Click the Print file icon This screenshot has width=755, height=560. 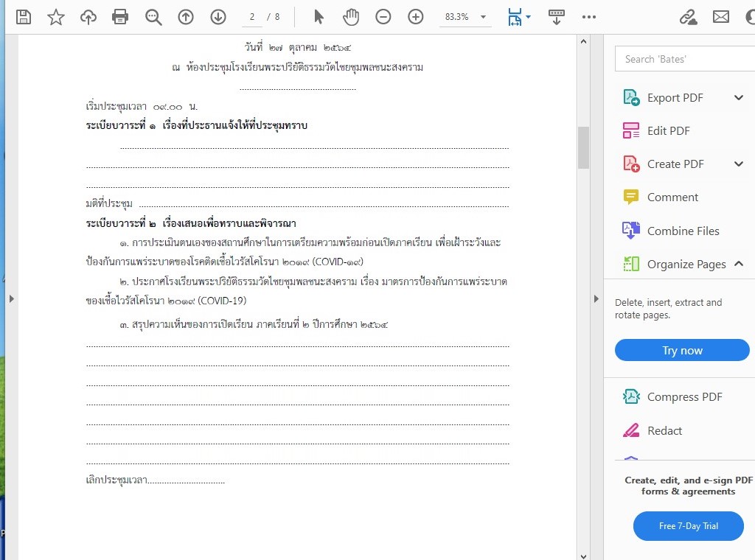(x=120, y=17)
